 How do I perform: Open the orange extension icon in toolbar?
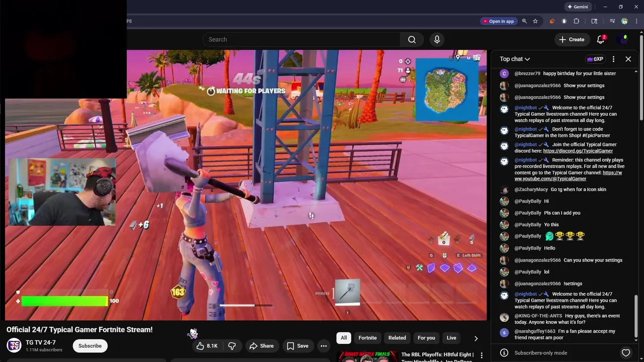(x=552, y=21)
